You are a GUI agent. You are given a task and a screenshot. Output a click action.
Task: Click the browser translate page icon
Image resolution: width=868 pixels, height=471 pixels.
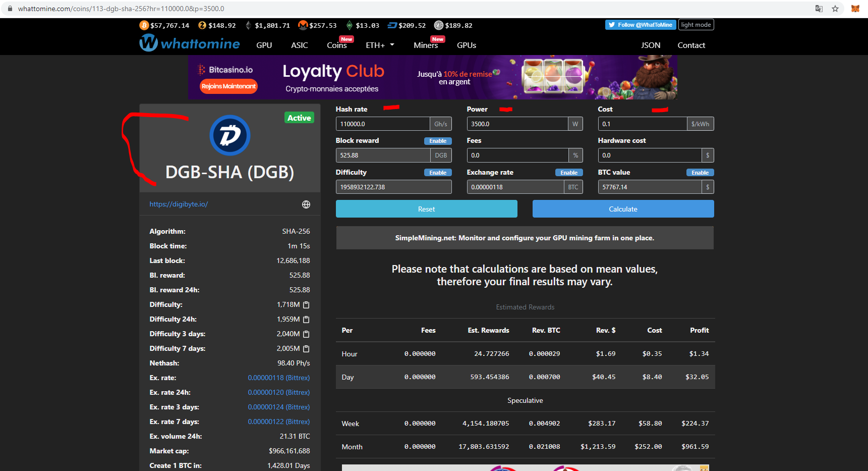pyautogui.click(x=819, y=9)
